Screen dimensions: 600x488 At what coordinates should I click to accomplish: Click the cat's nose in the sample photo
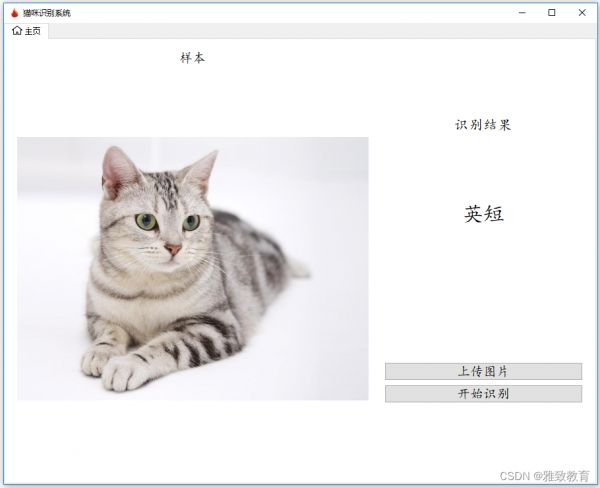pyautogui.click(x=173, y=248)
